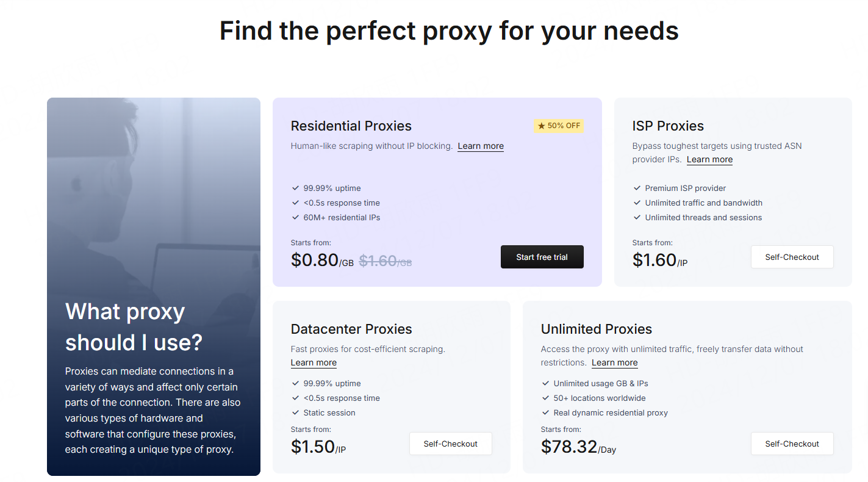Click the checkmark next to 50+ locations worldwide

(x=545, y=398)
